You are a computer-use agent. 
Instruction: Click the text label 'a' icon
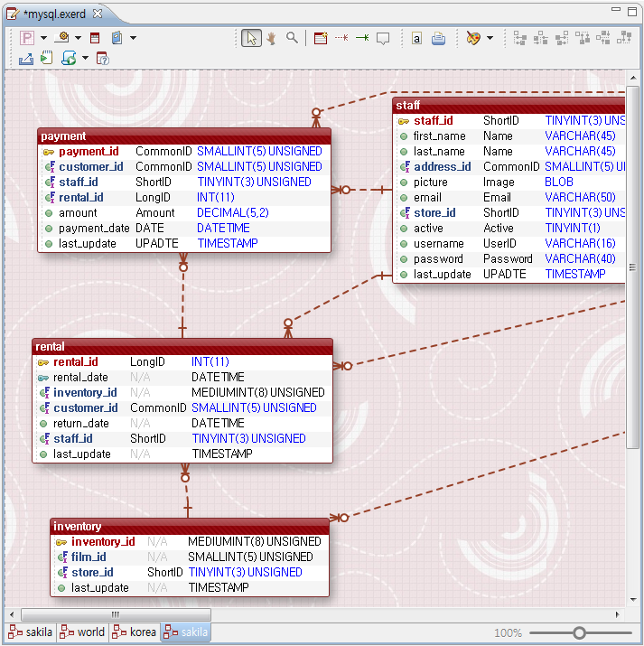(416, 39)
